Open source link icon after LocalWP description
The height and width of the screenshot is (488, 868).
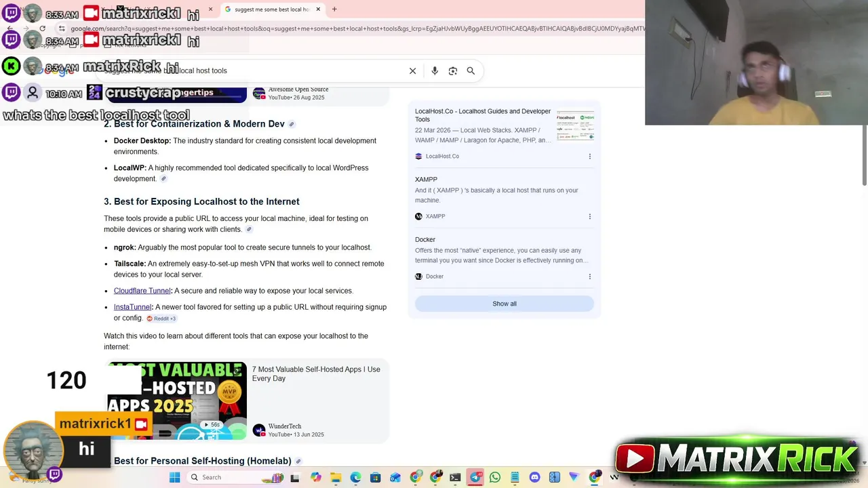(x=163, y=179)
